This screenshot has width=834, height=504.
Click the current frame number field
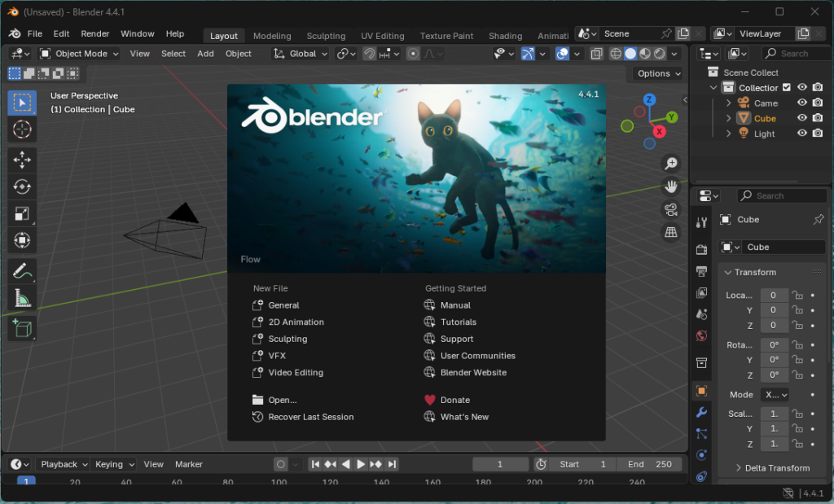pos(500,464)
